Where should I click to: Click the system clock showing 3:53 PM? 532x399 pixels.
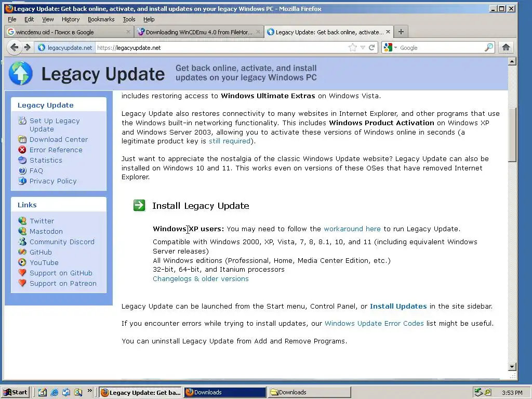tap(512, 393)
